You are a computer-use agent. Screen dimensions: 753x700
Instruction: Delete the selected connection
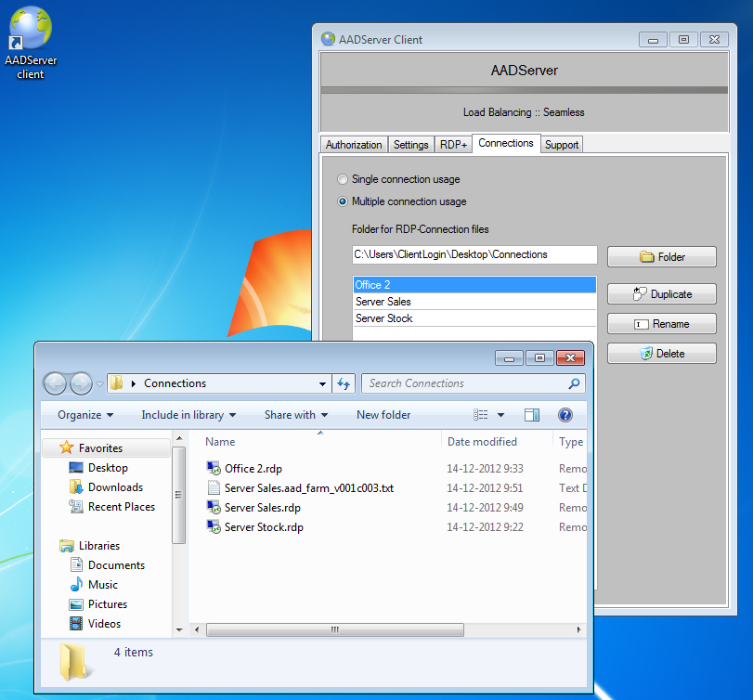pyautogui.click(x=661, y=354)
